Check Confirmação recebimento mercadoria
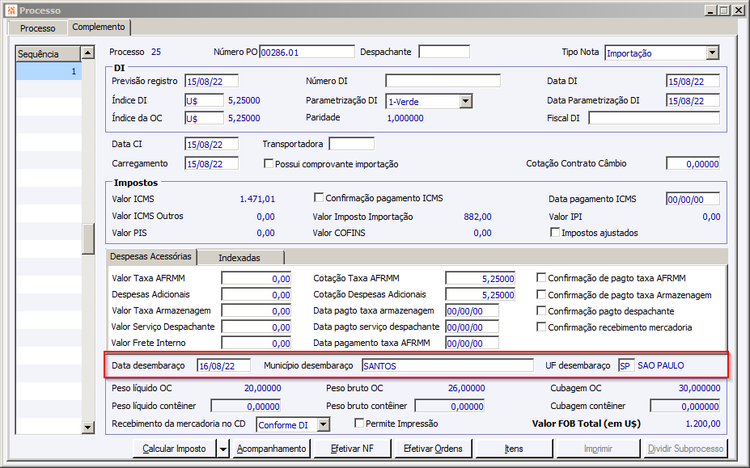Image resolution: width=750 pixels, height=468 pixels. (542, 327)
